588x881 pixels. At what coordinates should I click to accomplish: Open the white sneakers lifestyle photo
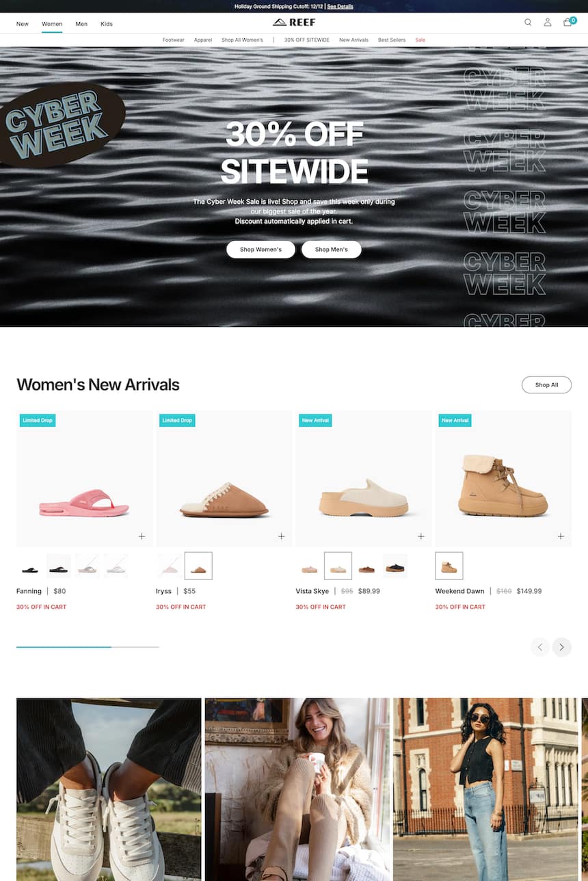[x=109, y=789]
